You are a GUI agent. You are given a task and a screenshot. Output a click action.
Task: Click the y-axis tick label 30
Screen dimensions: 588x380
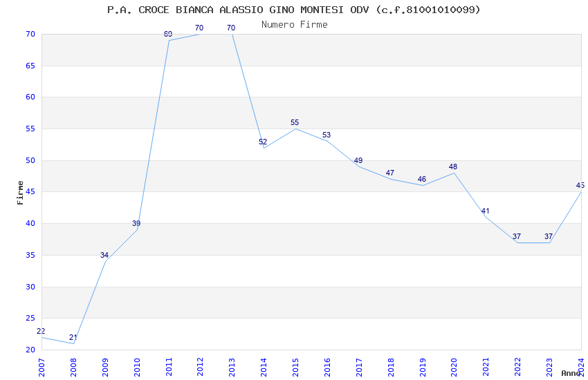(30, 287)
